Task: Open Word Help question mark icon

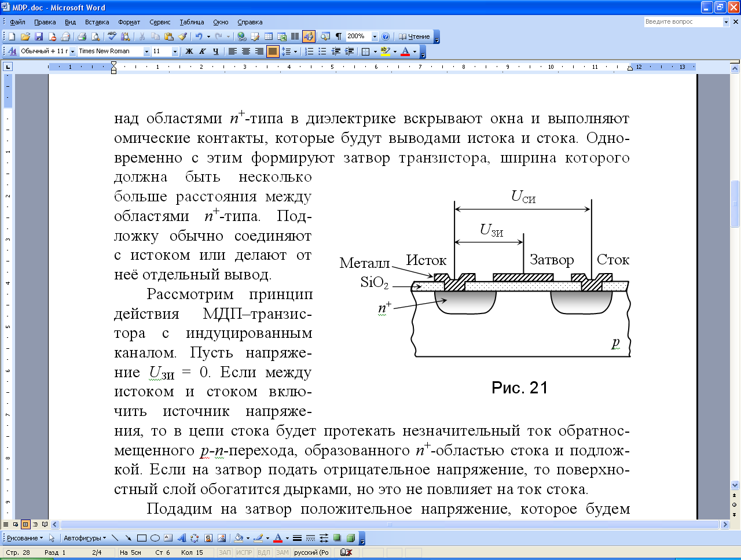Action: (x=386, y=36)
